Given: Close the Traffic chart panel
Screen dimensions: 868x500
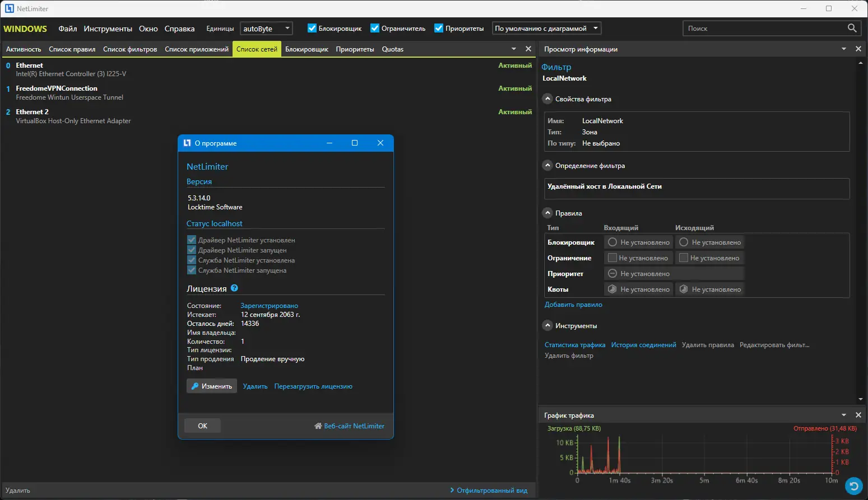Looking at the screenshot, I should pos(858,415).
